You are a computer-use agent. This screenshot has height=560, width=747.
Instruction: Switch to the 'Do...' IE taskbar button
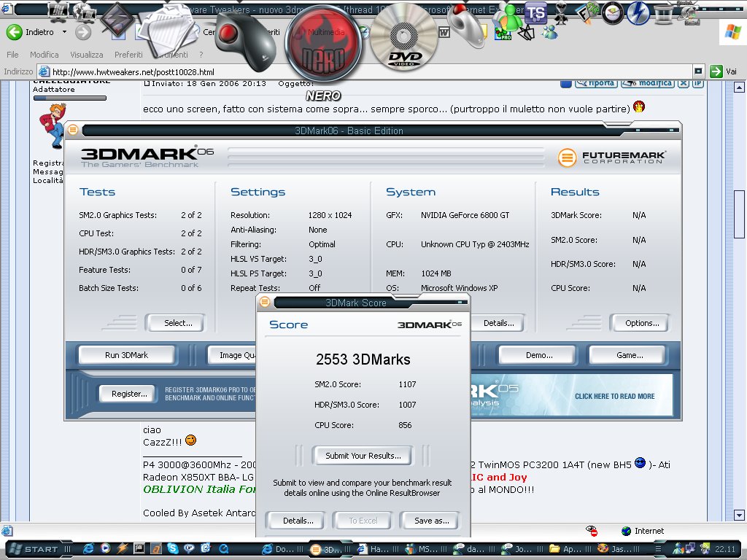tap(282, 549)
